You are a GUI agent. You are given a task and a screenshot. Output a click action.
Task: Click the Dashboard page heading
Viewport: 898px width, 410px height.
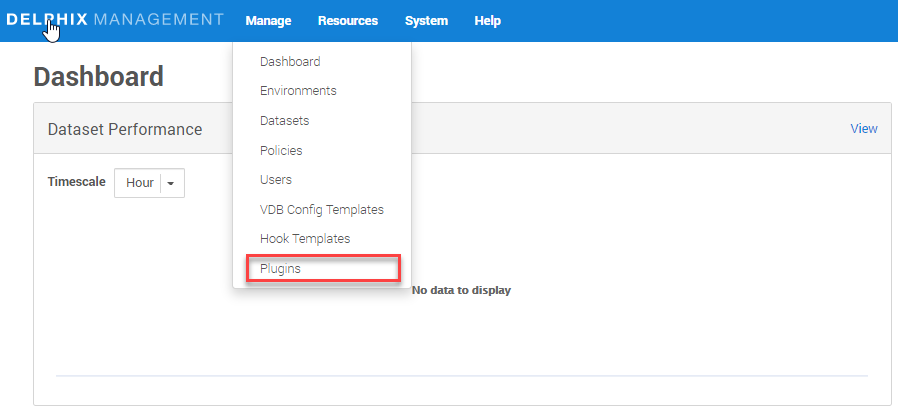click(x=98, y=76)
